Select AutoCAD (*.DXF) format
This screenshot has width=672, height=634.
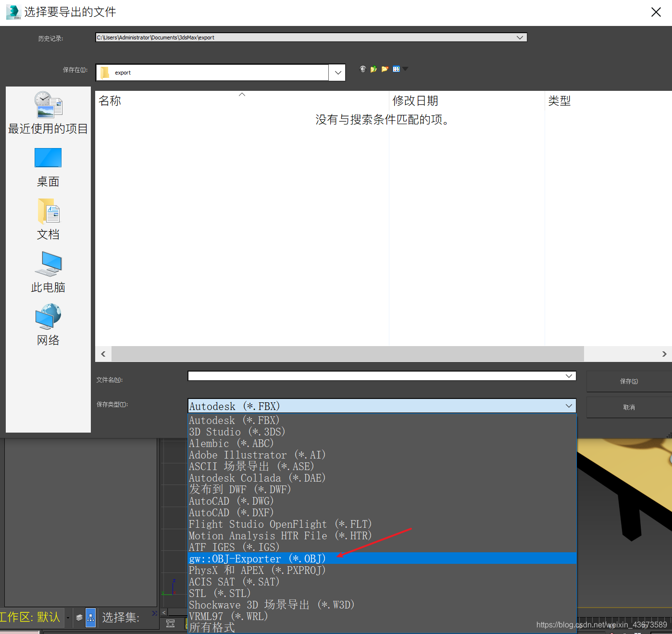click(x=382, y=512)
